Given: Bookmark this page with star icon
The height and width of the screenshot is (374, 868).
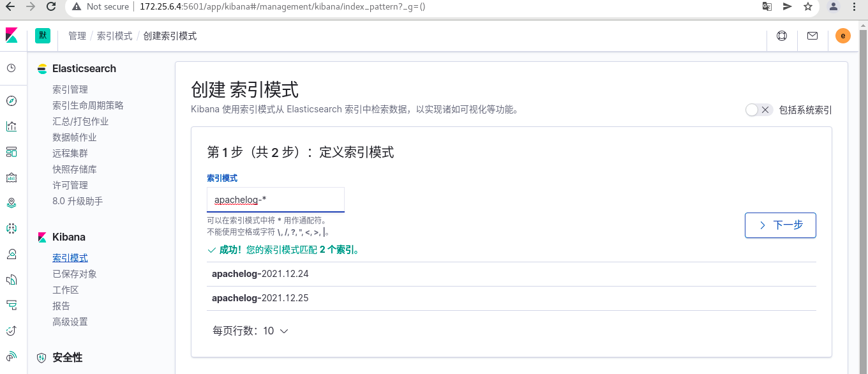Looking at the screenshot, I should (x=808, y=6).
